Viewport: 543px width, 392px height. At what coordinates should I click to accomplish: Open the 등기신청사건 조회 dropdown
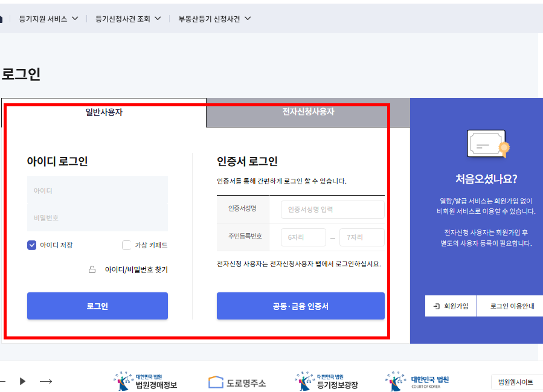[124, 18]
